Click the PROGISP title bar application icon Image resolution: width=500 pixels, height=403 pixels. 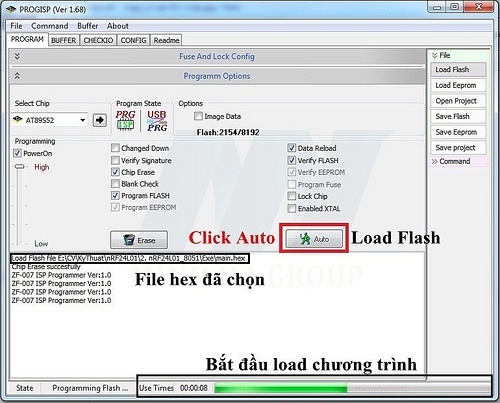coord(11,9)
